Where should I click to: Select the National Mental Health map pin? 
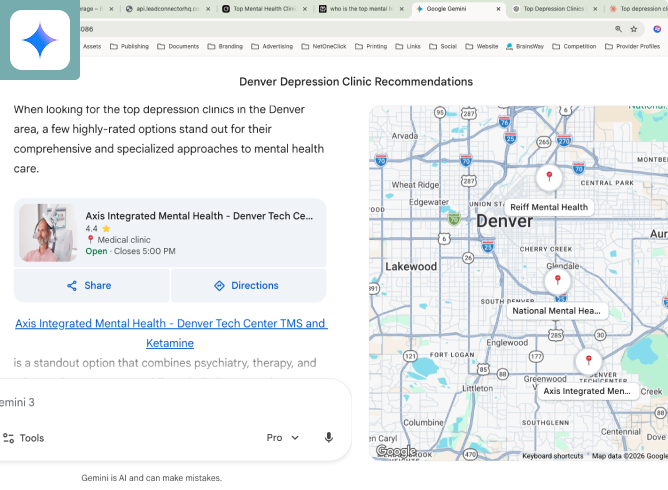(556, 280)
